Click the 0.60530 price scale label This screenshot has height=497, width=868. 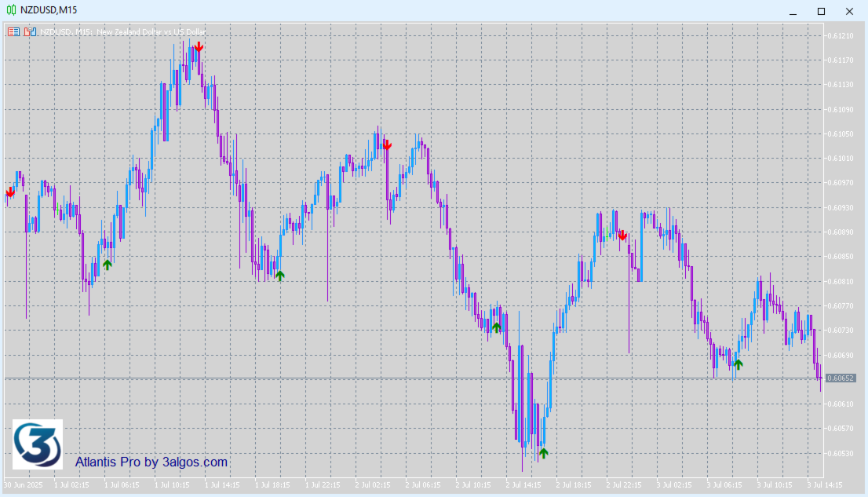pos(841,453)
